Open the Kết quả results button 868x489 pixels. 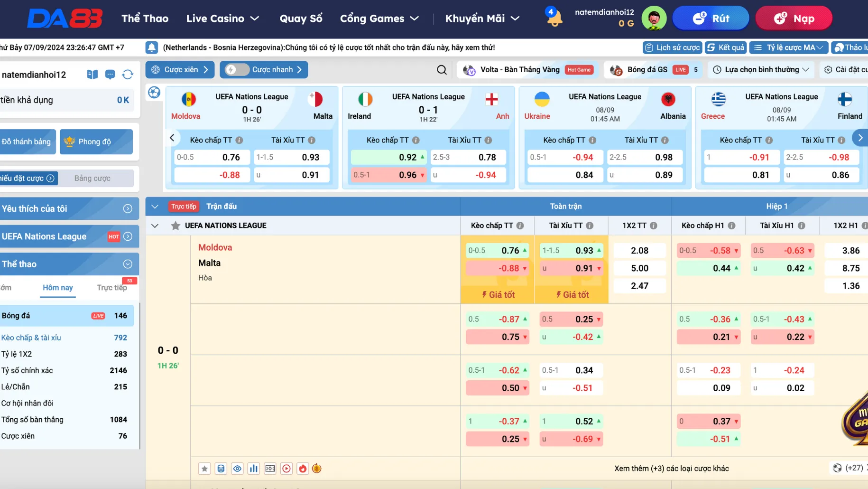tap(726, 47)
